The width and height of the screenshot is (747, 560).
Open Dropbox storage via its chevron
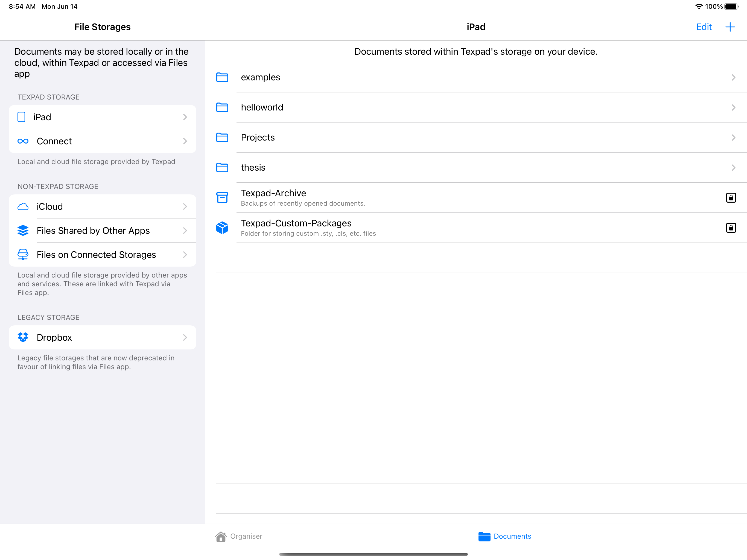[185, 337]
